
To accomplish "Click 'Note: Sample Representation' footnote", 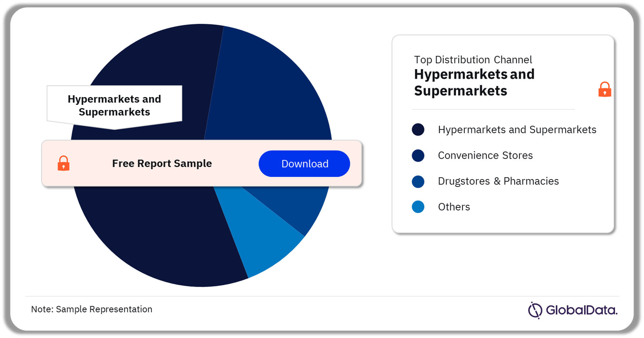I will (92, 309).
